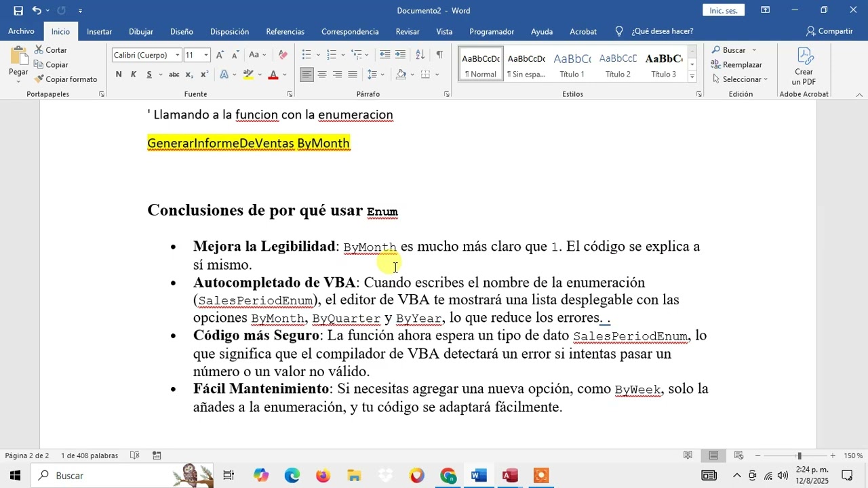Open Access from the taskbar

click(x=510, y=476)
